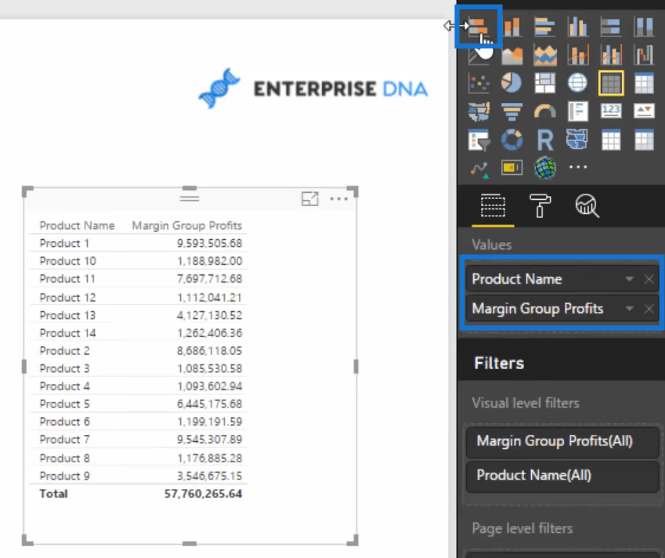Select the KPI visual
This screenshot has height=558, width=665.
click(x=644, y=112)
